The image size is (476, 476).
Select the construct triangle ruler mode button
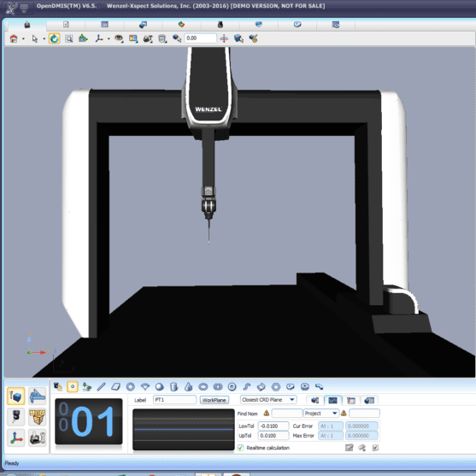[38, 397]
